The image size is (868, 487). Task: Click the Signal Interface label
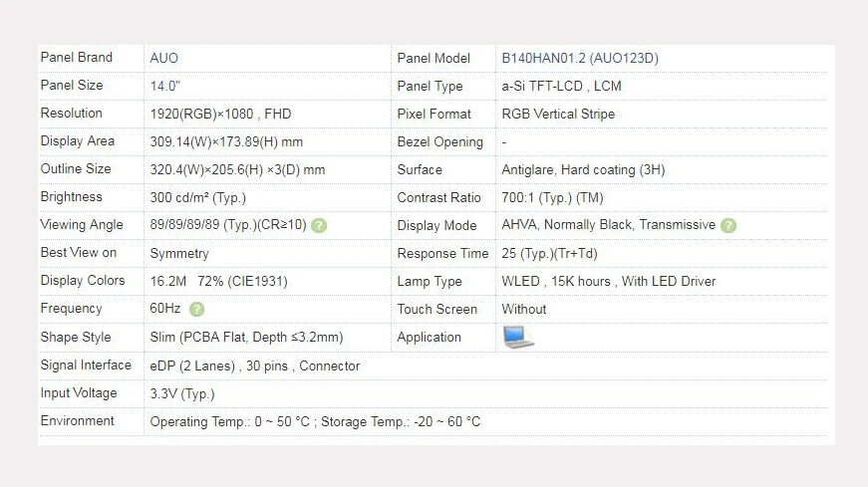pyautogui.click(x=86, y=365)
